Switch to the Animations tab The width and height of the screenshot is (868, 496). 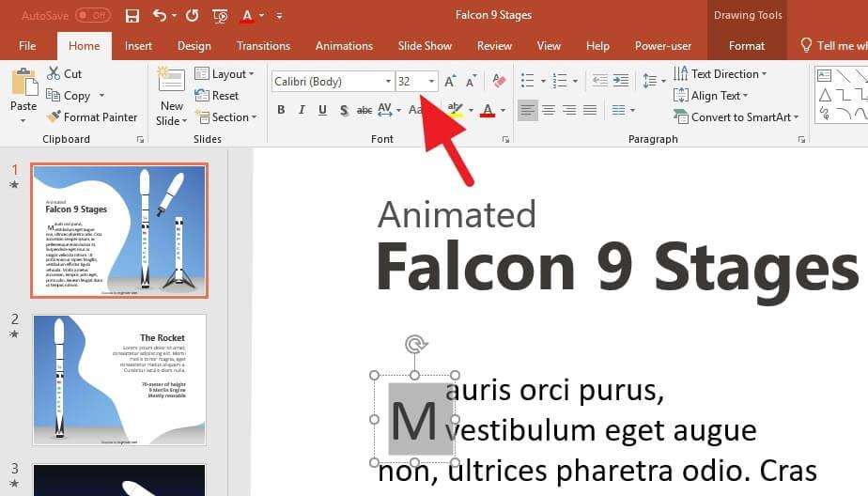click(344, 45)
